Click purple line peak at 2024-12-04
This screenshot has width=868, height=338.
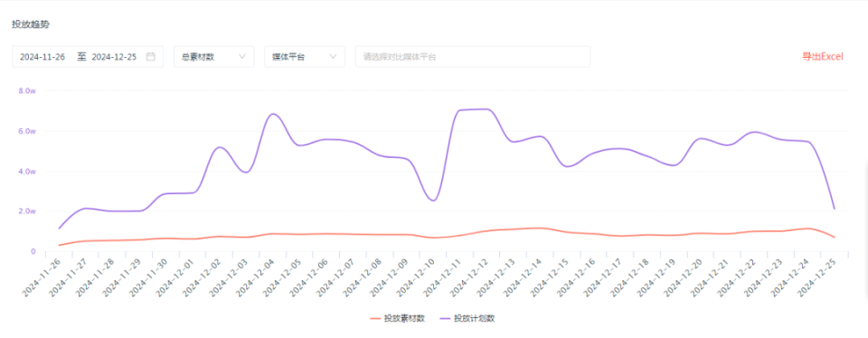273,114
